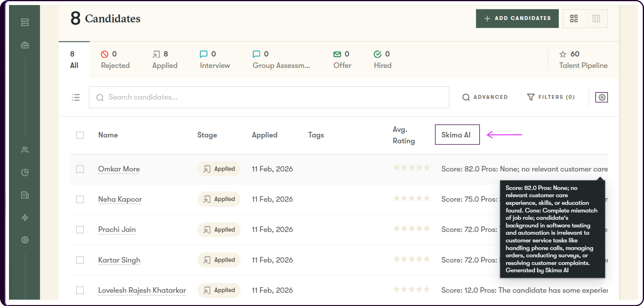Click the Stage column header
This screenshot has height=306, width=644.
point(207,135)
